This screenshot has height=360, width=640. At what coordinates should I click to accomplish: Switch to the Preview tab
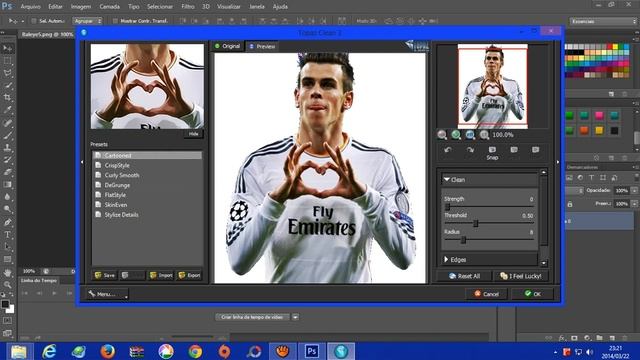point(262,47)
